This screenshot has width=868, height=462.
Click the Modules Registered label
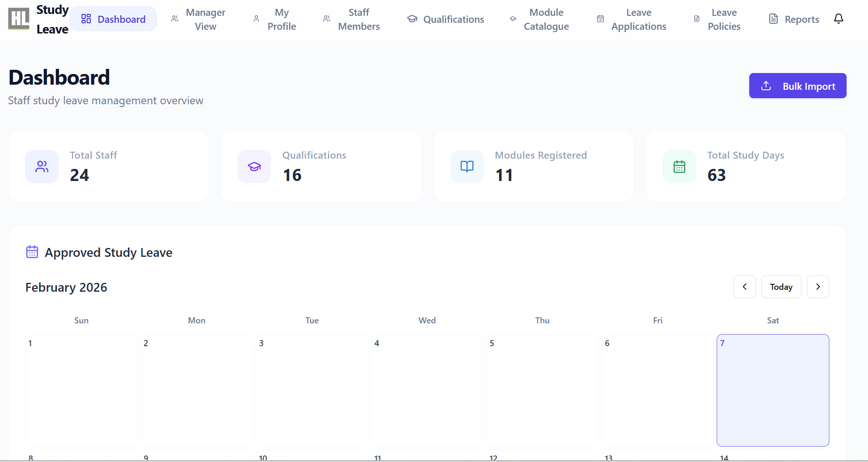(541, 155)
